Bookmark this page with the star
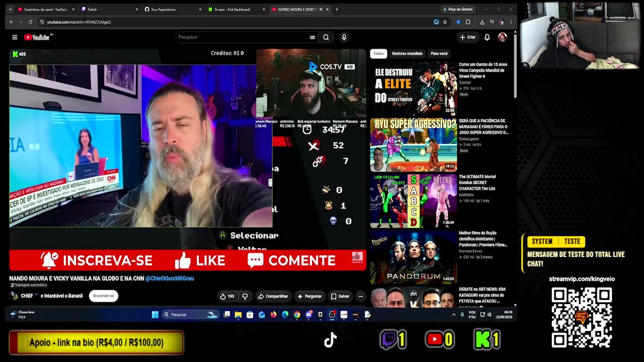This screenshot has width=644, height=362. click(x=445, y=22)
